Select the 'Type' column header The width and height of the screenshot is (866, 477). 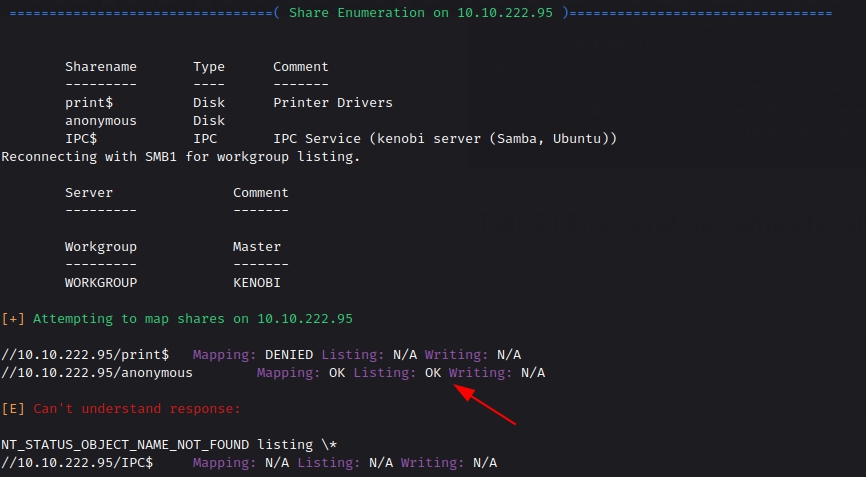tap(209, 67)
